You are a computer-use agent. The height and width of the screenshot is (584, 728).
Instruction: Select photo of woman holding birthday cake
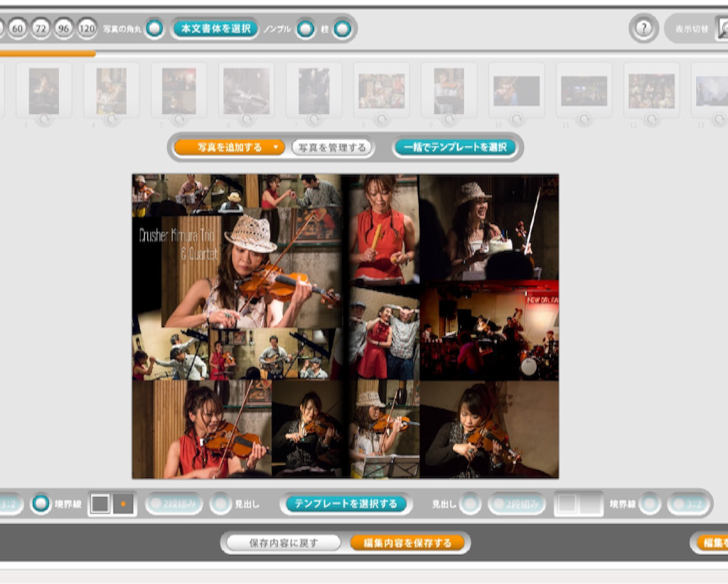tap(489, 228)
